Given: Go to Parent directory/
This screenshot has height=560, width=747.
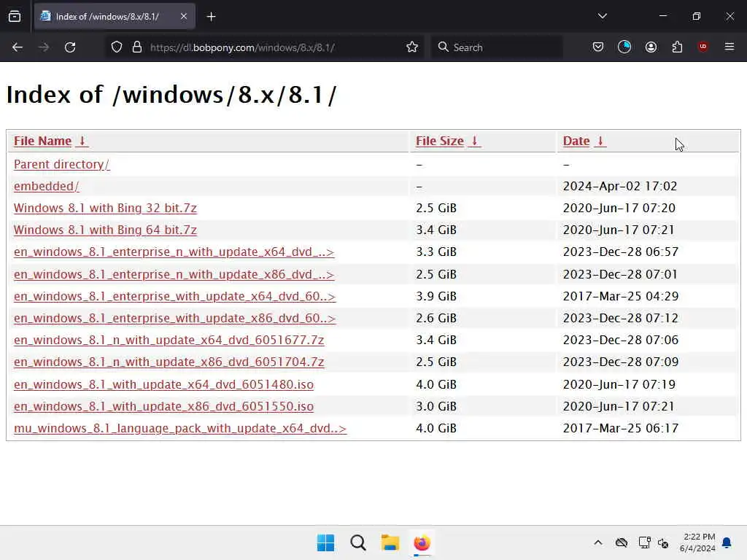Looking at the screenshot, I should point(62,164).
